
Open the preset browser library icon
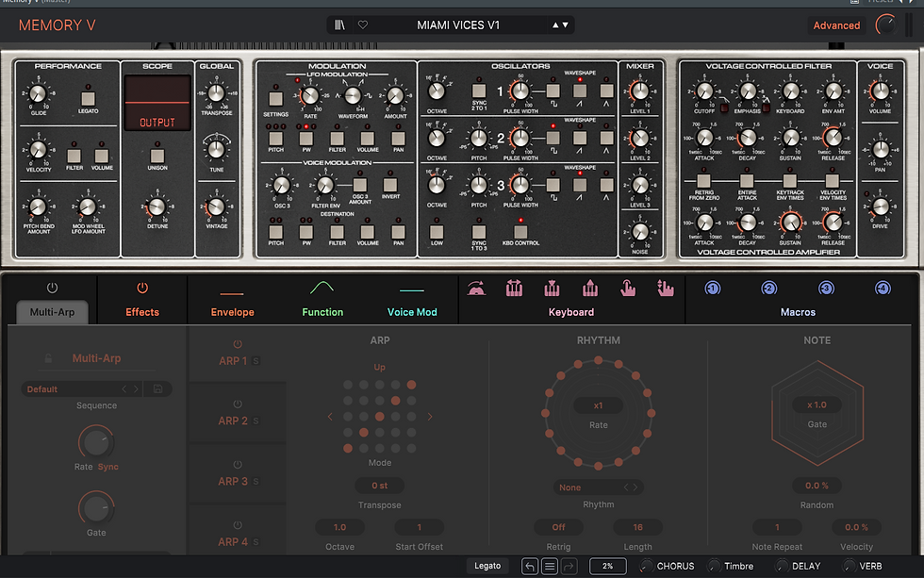339,25
